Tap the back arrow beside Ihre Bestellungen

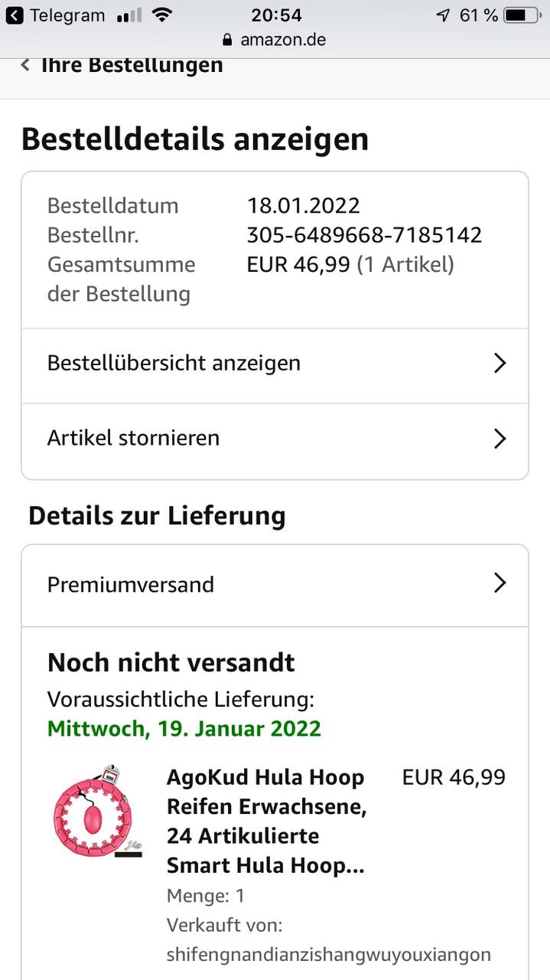pyautogui.click(x=25, y=65)
